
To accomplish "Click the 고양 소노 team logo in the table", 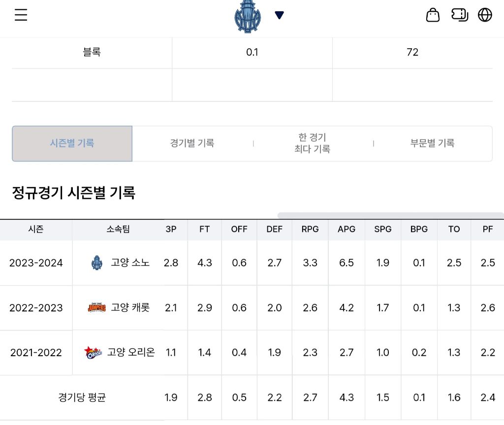I will [x=96, y=263].
